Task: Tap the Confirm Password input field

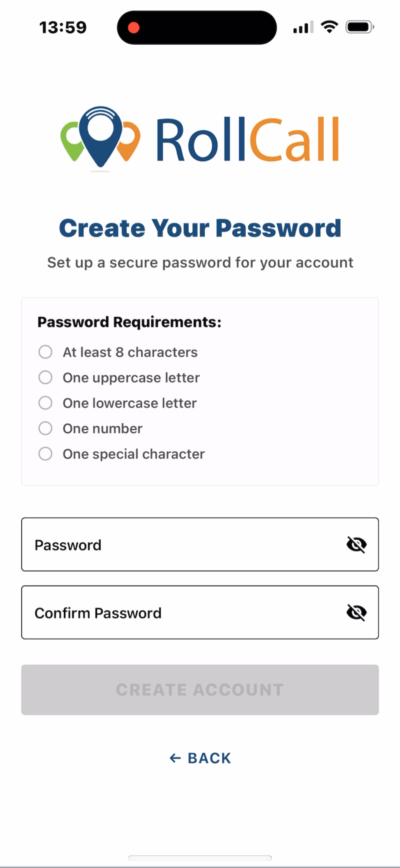Action: click(182, 612)
